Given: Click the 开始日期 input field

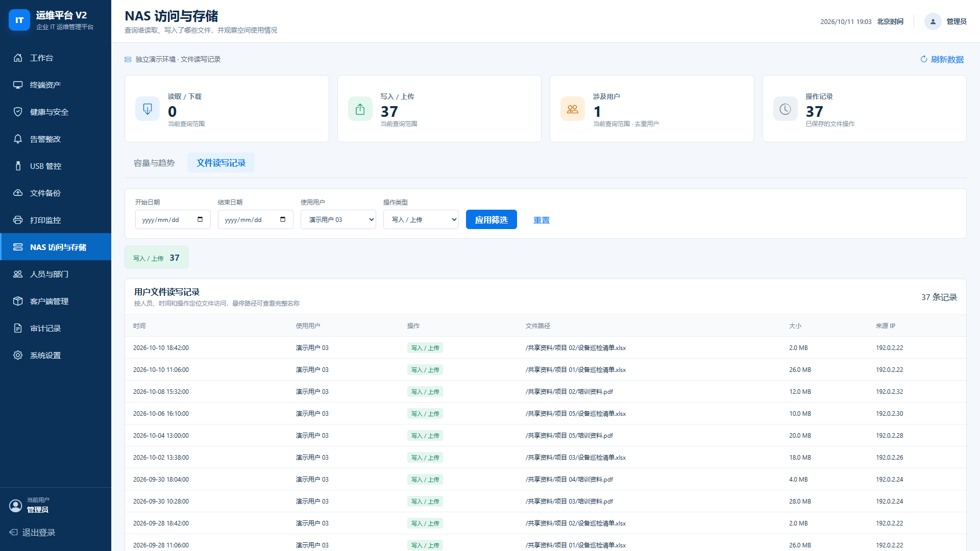Looking at the screenshot, I should (x=173, y=219).
